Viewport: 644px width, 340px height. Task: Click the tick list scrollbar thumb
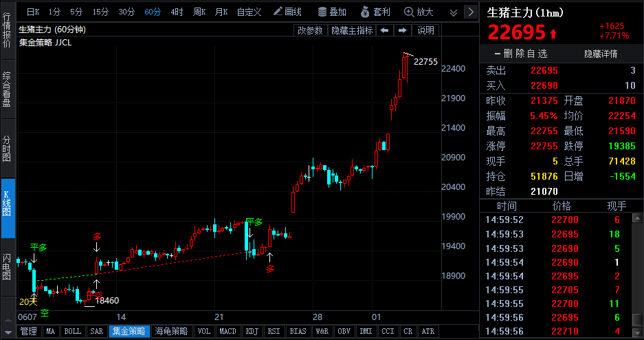tap(637, 319)
